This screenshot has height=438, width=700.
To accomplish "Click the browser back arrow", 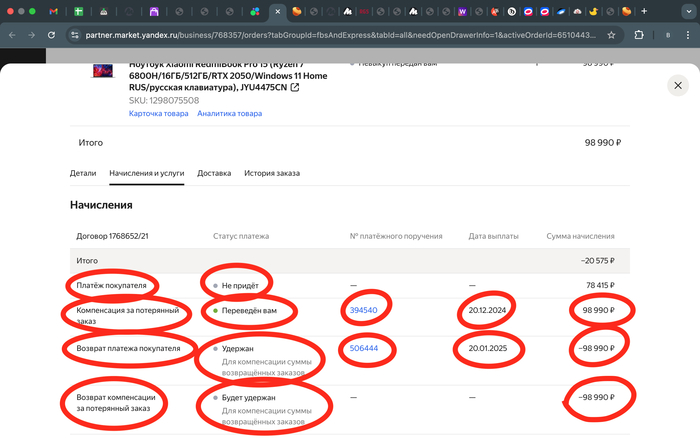I will pyautogui.click(x=12, y=34).
